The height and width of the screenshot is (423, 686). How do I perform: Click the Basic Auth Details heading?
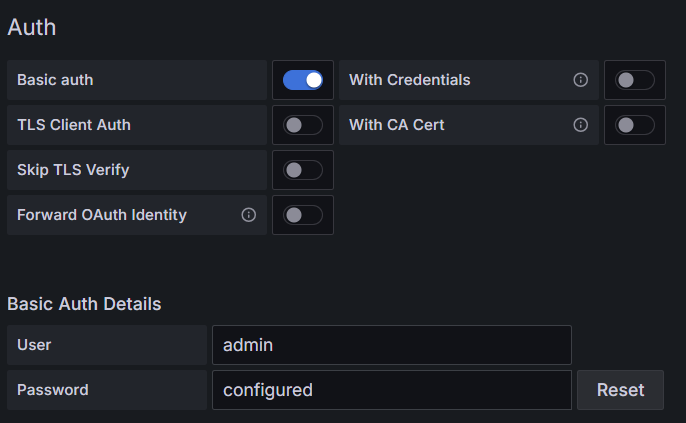(84, 304)
